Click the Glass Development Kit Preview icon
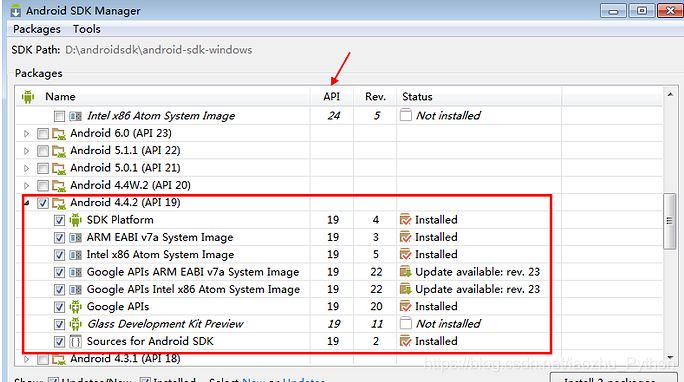The width and height of the screenshot is (684, 382). (75, 324)
